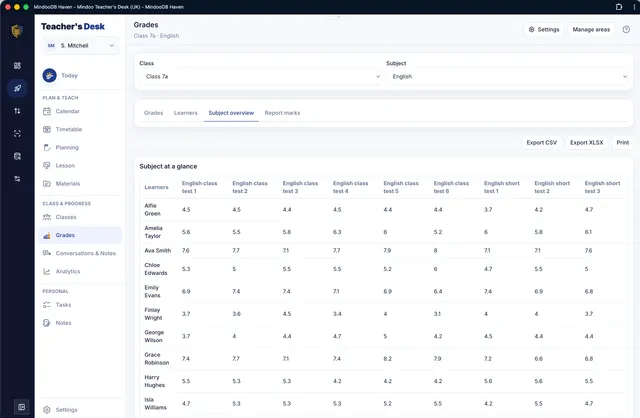Select learner Harry Hughes
The height and width of the screenshot is (418, 640).
pyautogui.click(x=154, y=381)
